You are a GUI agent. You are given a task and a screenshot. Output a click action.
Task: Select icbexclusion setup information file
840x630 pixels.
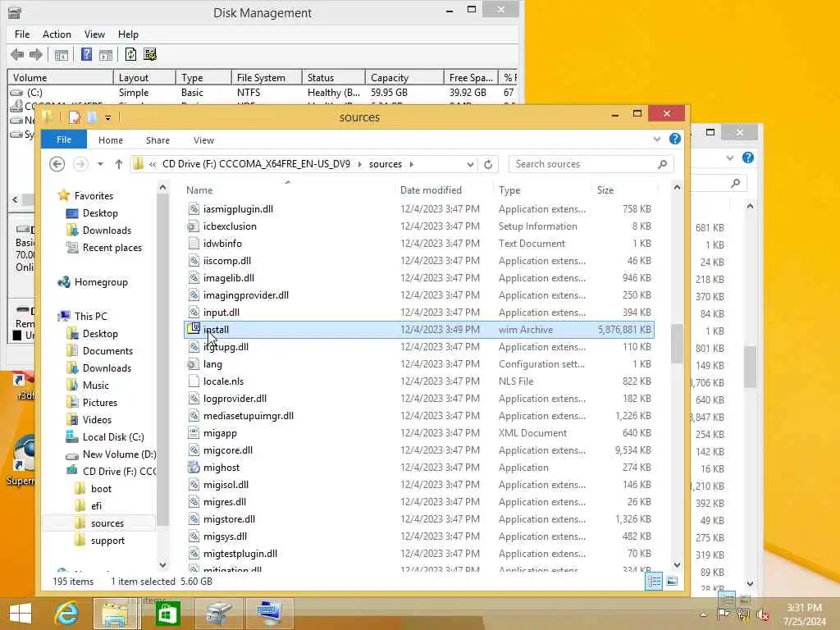coord(419,226)
